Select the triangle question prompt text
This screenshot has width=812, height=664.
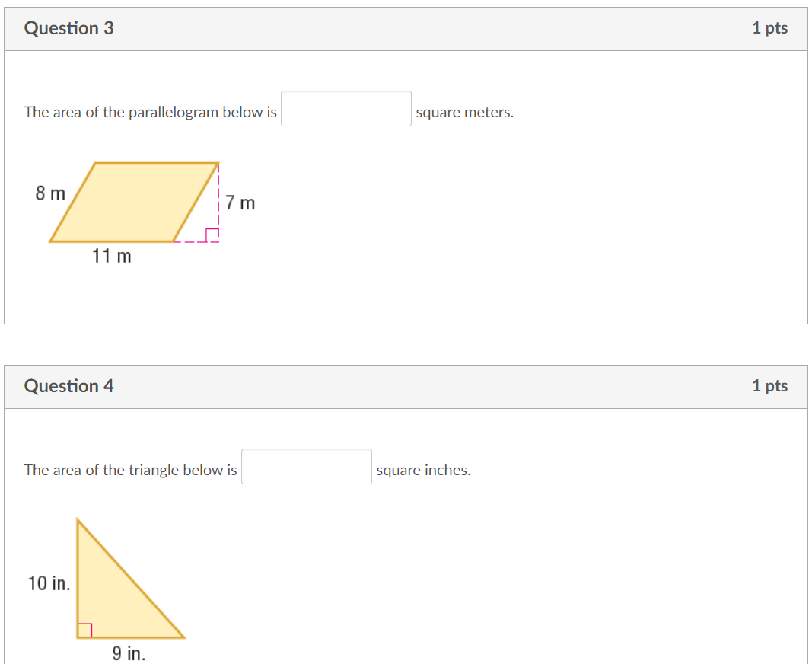tap(129, 470)
